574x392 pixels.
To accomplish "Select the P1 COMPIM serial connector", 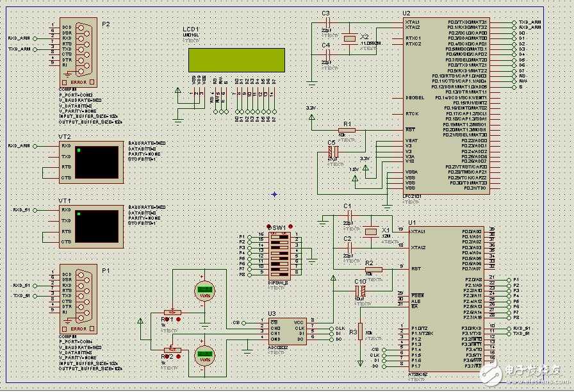I will (78, 299).
